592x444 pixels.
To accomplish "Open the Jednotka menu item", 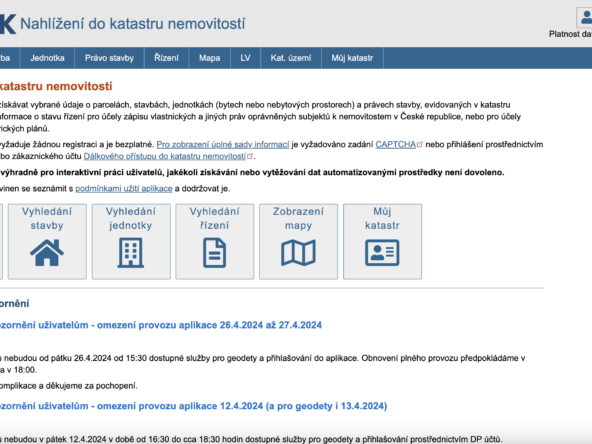I will (x=47, y=58).
